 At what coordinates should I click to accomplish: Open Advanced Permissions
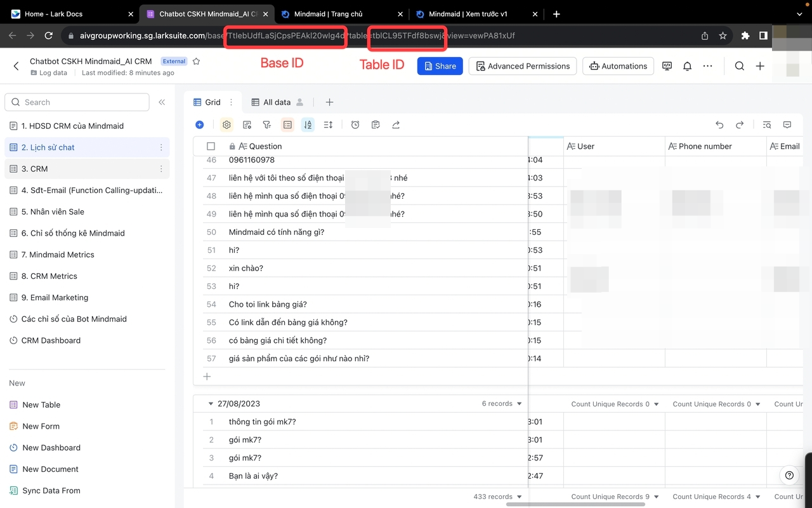[523, 66]
